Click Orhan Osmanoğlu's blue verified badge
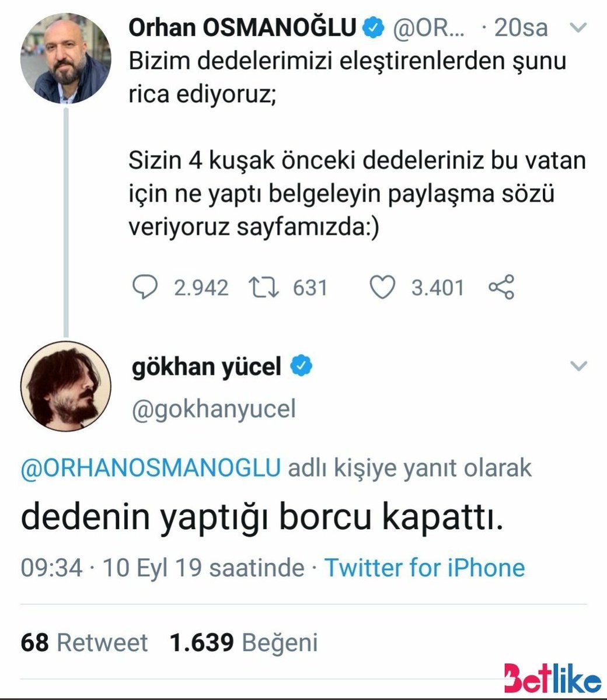 [374, 27]
